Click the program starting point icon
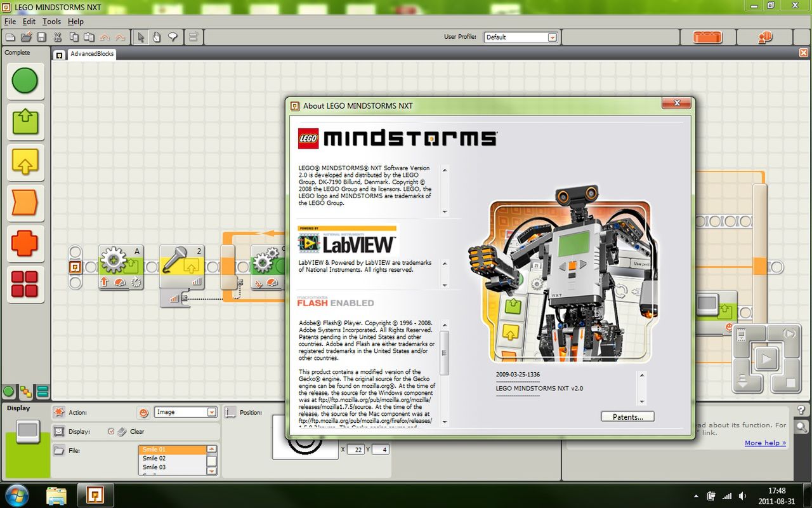812x508 pixels. tap(75, 267)
